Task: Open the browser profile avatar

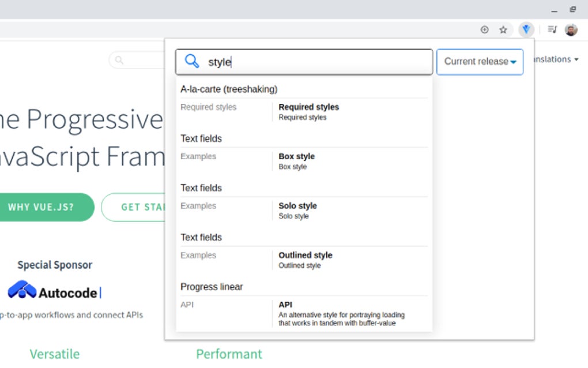Action: 571,29
